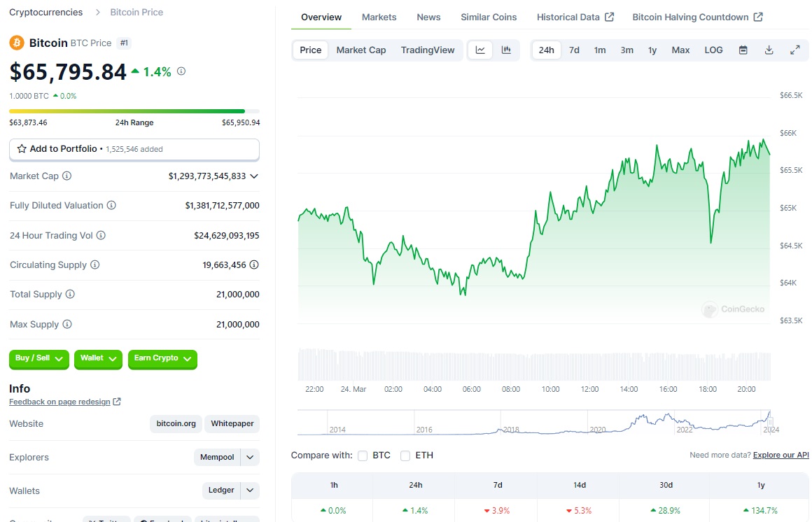Open the Earn Crypto dropdown

pos(162,358)
